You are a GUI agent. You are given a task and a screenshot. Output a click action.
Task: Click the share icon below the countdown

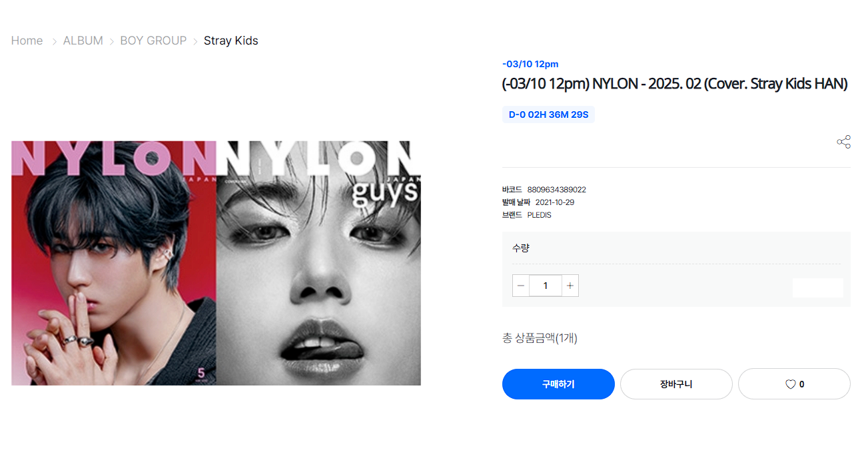tap(843, 142)
